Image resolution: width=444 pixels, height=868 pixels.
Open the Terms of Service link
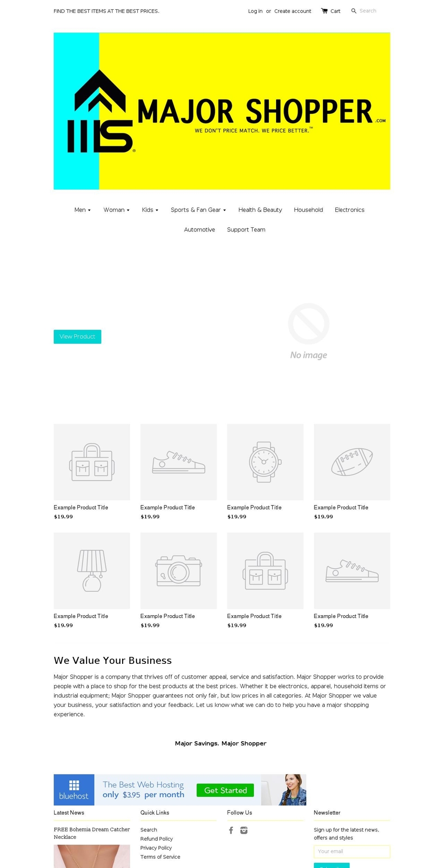[x=160, y=857]
